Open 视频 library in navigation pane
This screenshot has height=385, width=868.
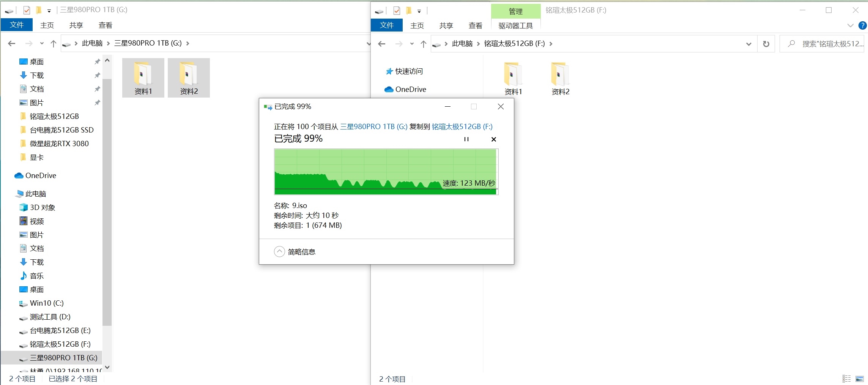coord(37,221)
